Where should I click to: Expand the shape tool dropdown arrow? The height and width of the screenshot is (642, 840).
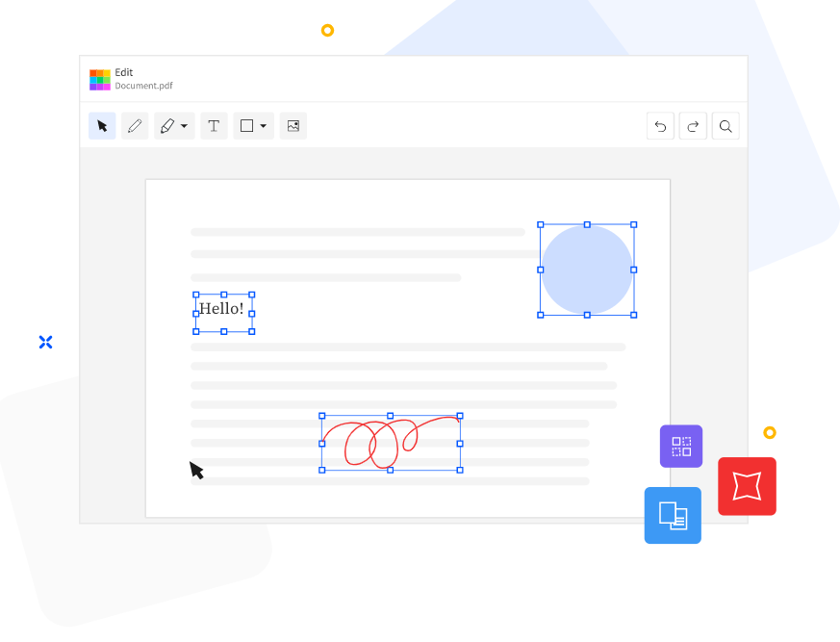tap(263, 126)
